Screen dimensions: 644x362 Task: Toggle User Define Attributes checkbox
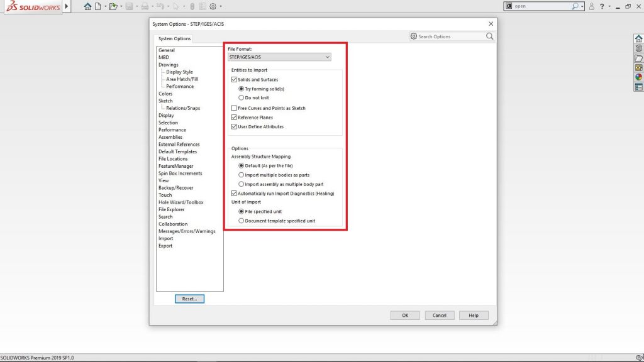(234, 127)
